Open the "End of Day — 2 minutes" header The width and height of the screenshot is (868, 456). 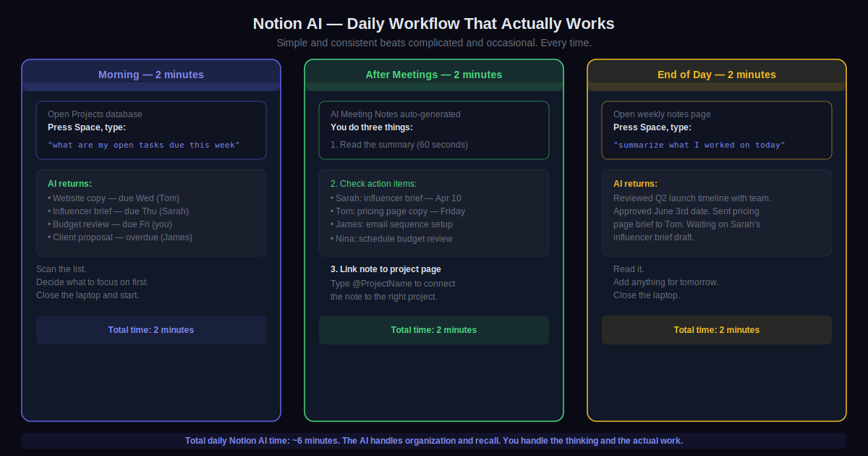point(716,75)
